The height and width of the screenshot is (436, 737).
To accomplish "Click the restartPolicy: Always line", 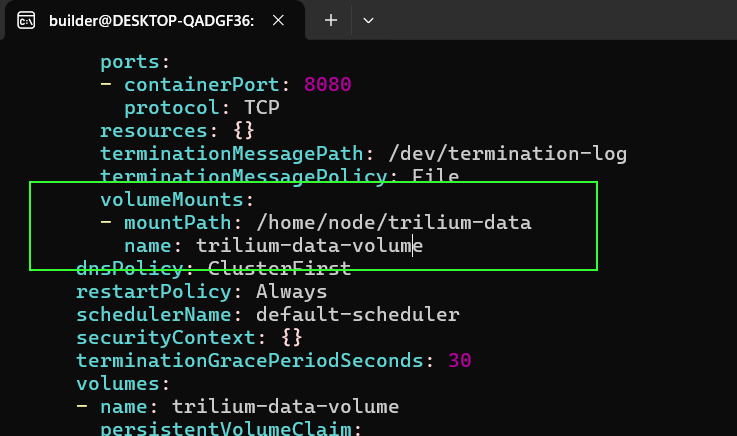I will (x=202, y=292).
